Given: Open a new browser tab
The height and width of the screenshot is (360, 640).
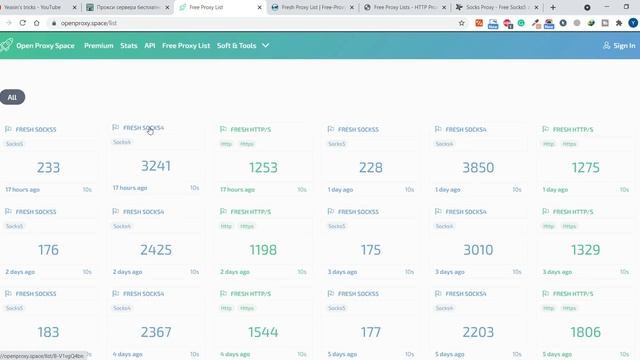Looking at the screenshot, I should pyautogui.click(x=553, y=7).
